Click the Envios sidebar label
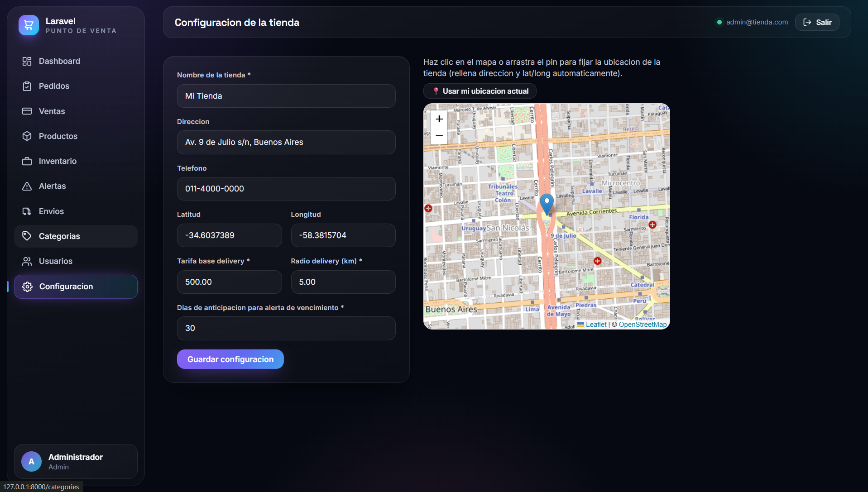The width and height of the screenshot is (868, 492). (x=51, y=211)
